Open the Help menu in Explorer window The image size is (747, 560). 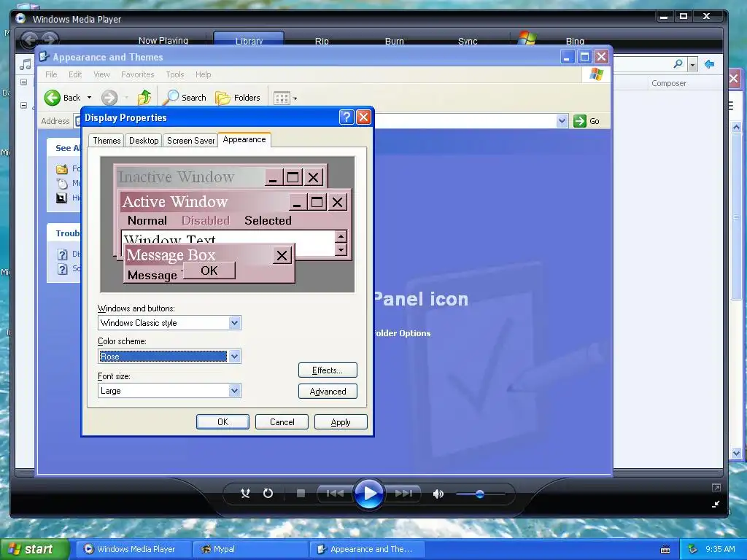[x=203, y=74]
